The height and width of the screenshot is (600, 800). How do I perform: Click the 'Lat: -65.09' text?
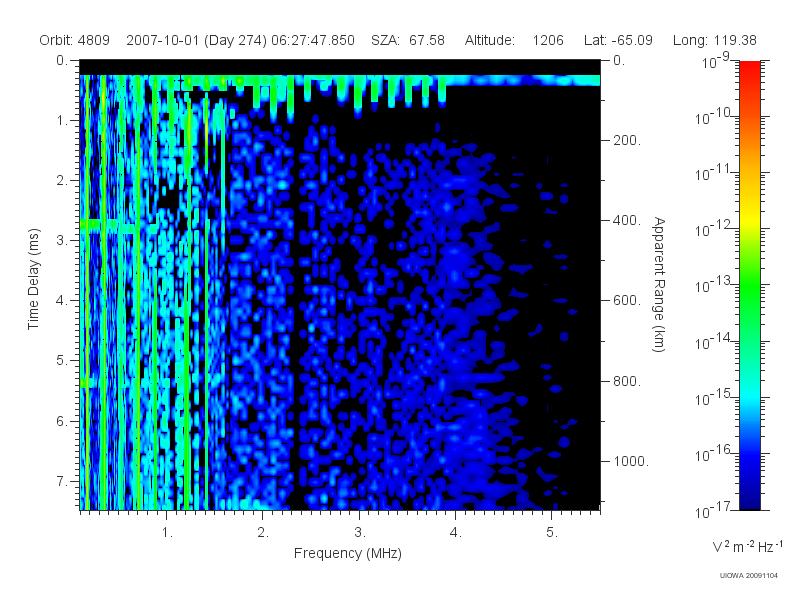[x=618, y=40]
